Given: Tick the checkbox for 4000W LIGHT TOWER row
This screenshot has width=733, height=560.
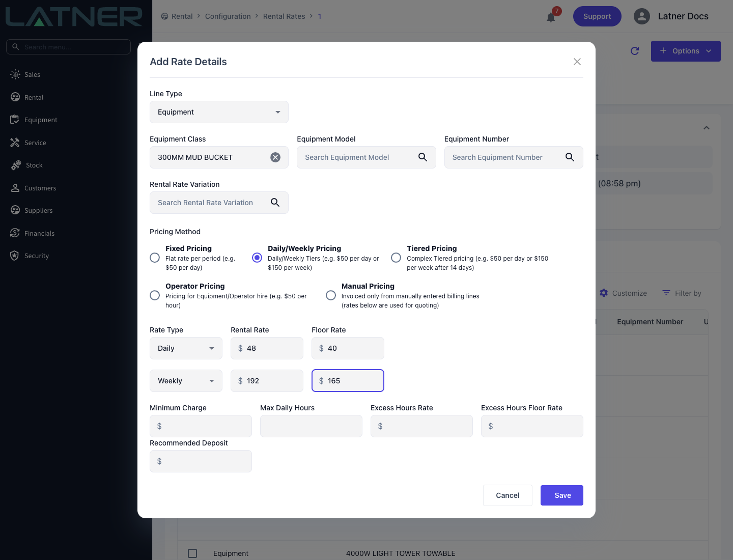Looking at the screenshot, I should click(192, 553).
